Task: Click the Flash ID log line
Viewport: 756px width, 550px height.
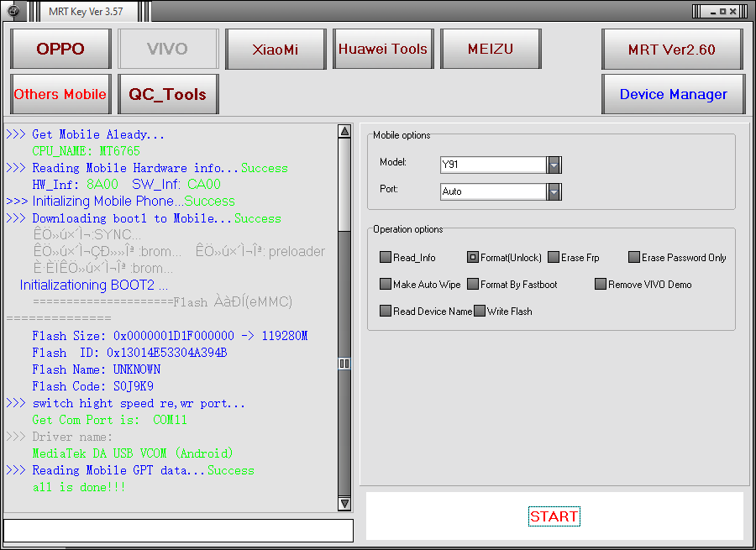Action: [x=129, y=353]
